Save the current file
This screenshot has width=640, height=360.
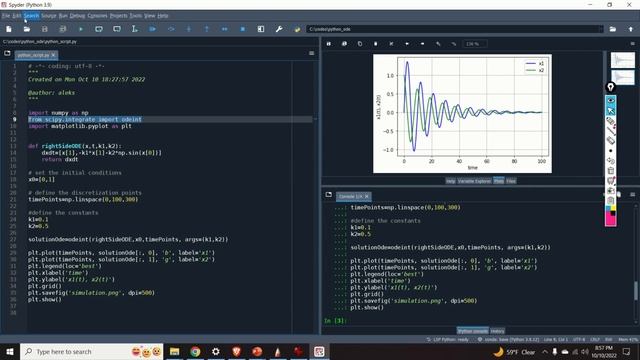[44, 29]
